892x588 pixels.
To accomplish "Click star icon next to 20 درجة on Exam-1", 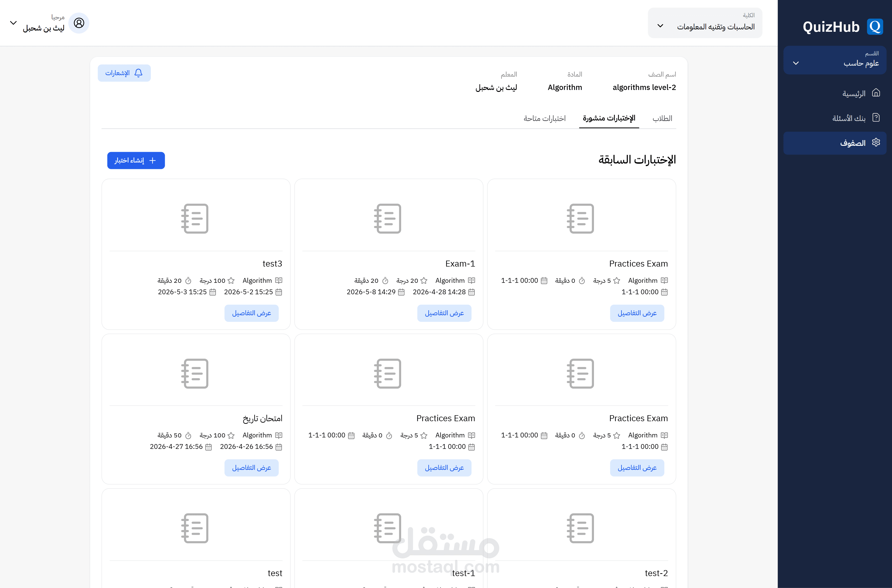I will pos(424,280).
